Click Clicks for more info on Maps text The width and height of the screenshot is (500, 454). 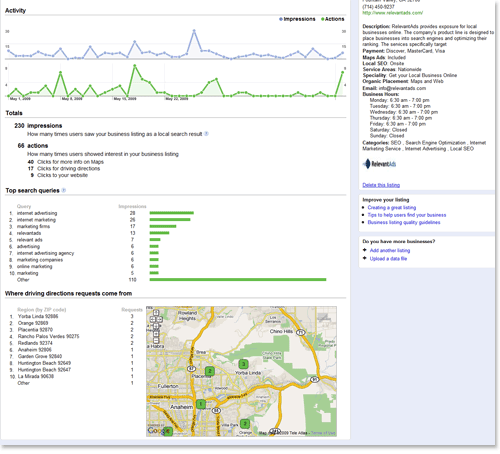coord(70,162)
